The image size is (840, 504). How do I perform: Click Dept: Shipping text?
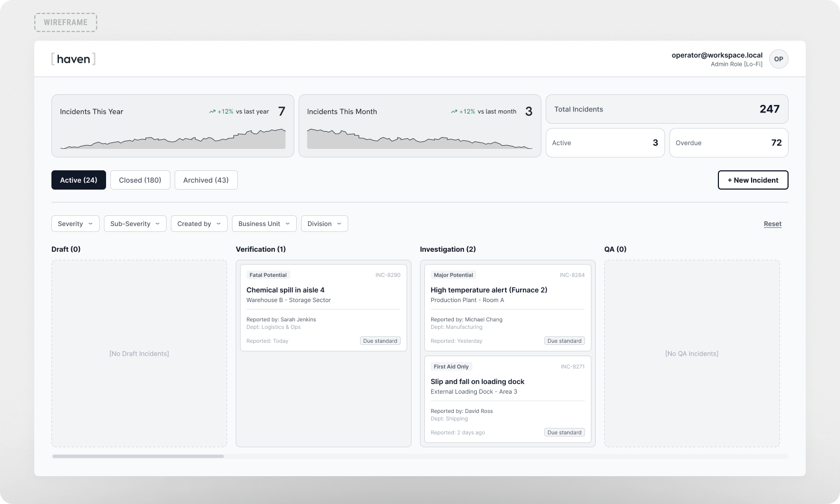coord(449,418)
